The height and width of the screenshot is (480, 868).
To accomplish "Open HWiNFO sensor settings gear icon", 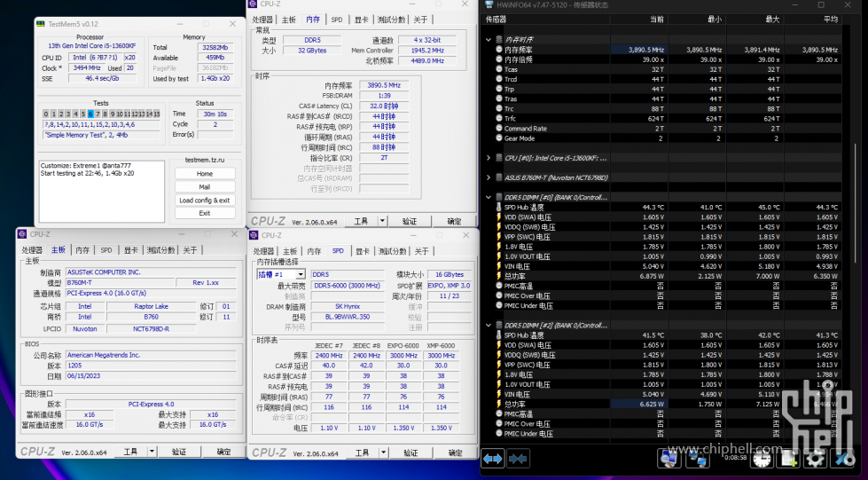I will (x=815, y=460).
